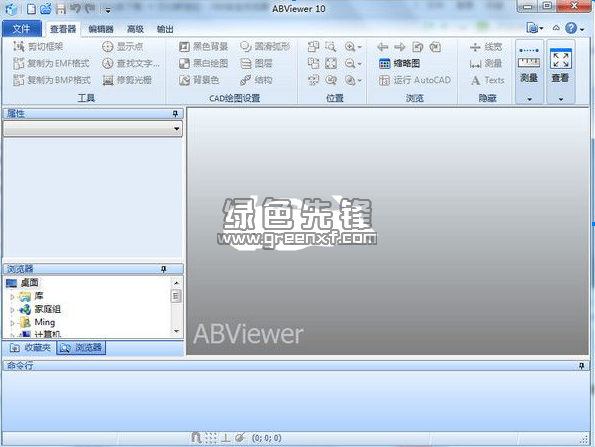The width and height of the screenshot is (595, 447).
Task: Expand the Ming tree node
Action: 12,323
